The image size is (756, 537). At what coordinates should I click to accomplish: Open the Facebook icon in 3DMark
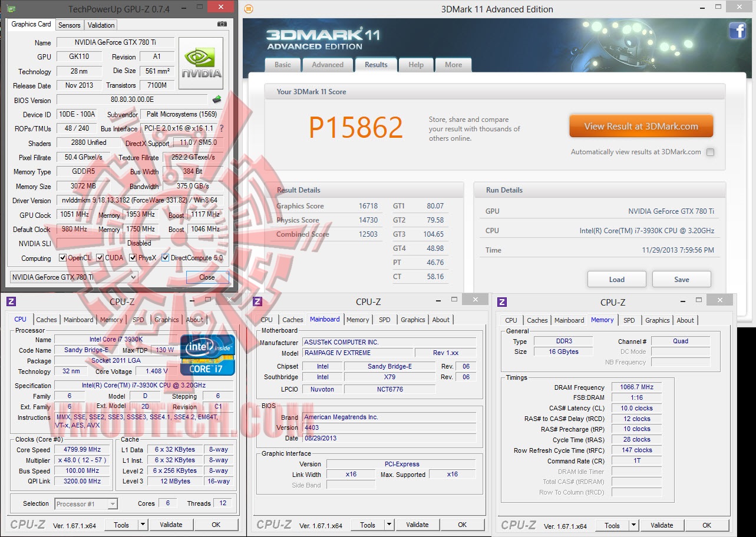pyautogui.click(x=738, y=31)
